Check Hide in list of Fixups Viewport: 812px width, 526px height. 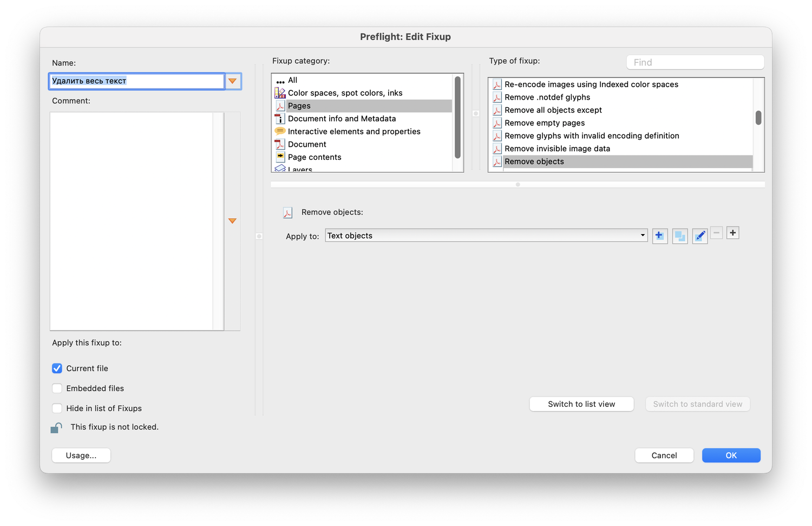click(x=57, y=408)
